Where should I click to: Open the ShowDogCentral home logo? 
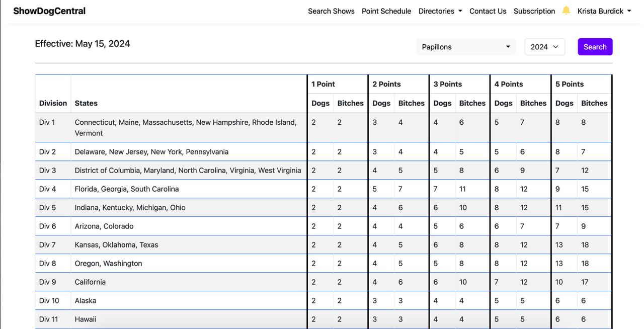click(49, 11)
